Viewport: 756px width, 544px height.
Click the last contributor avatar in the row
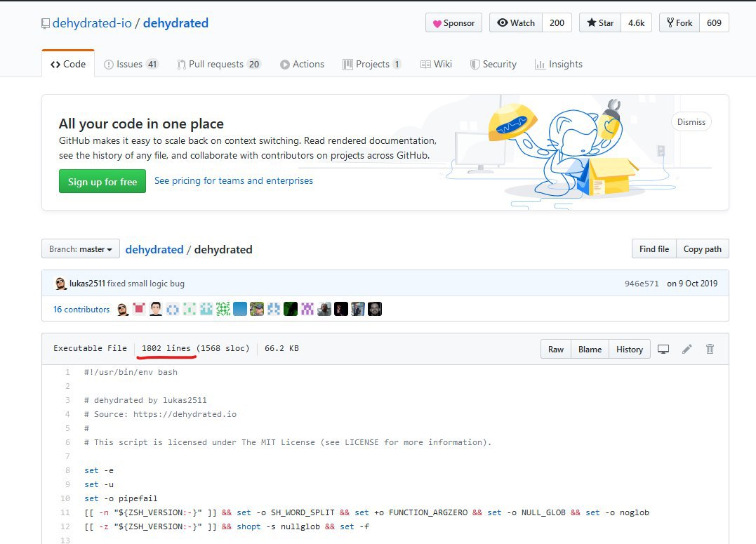(375, 309)
